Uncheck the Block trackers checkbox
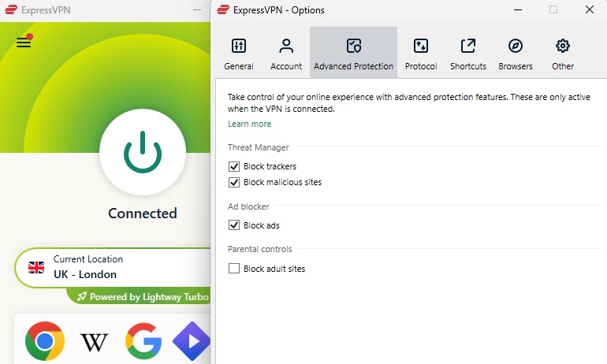The width and height of the screenshot is (607, 364). (234, 166)
